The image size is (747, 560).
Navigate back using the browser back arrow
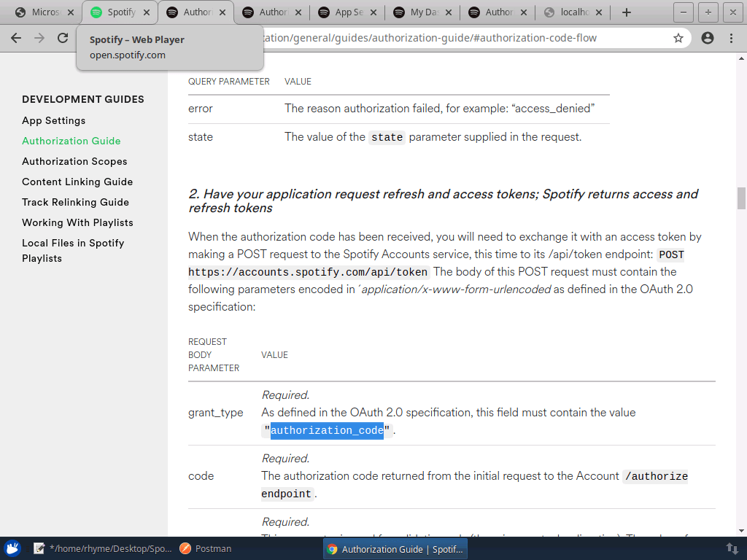click(x=16, y=38)
